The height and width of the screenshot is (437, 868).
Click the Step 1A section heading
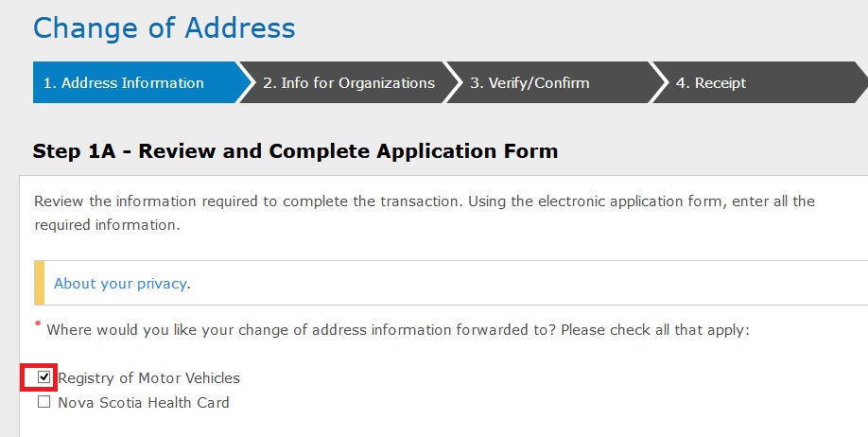pyautogui.click(x=295, y=150)
